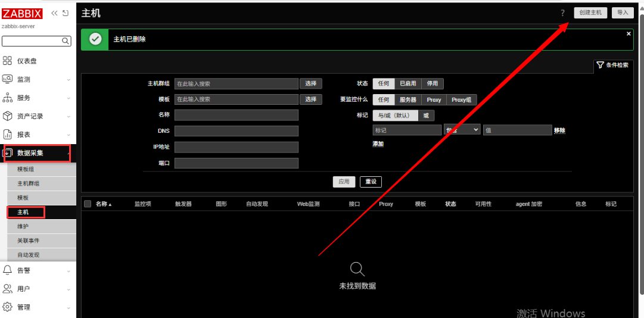The width and height of the screenshot is (644, 318).
Task: Click the sidebar search magnifier icon
Action: click(x=66, y=41)
